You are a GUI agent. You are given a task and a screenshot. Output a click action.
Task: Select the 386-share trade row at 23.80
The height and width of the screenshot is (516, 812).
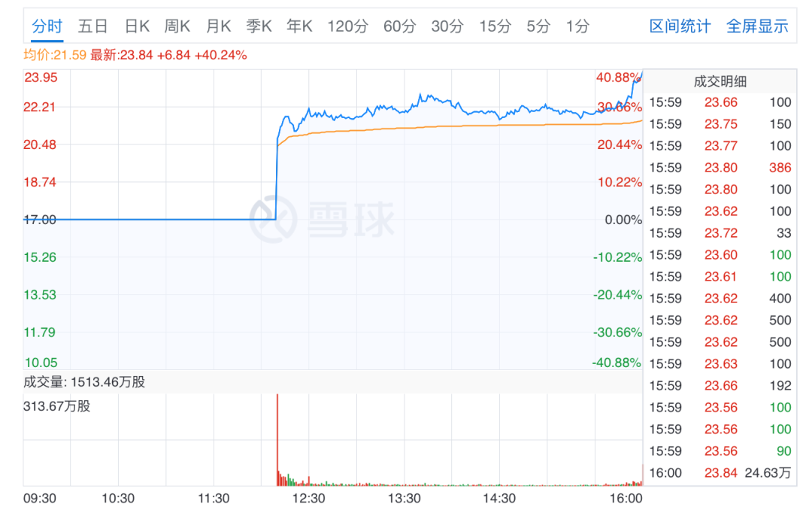click(720, 168)
